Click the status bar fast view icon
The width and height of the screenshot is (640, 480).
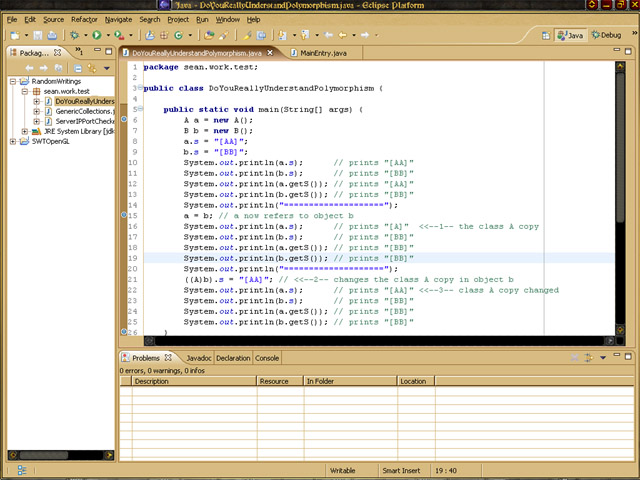point(22,470)
